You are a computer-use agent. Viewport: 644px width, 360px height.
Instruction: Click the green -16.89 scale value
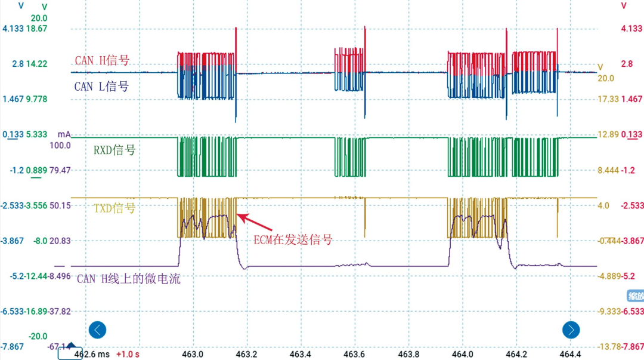tap(35, 312)
